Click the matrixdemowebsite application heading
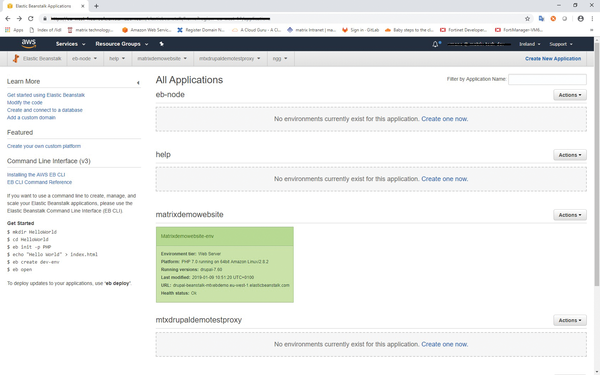The width and height of the screenshot is (600, 375). click(189, 215)
